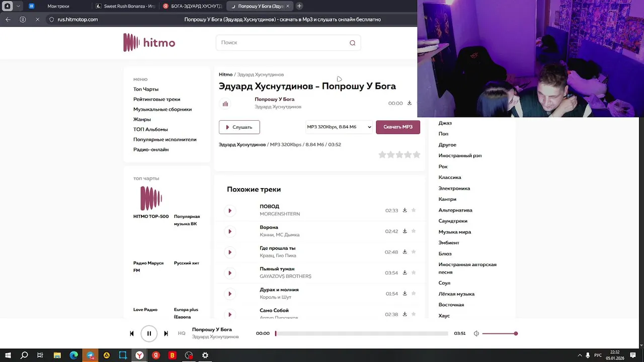Add Где прошла ты to favorites with the star
This screenshot has width=644, height=362.
pos(414,251)
